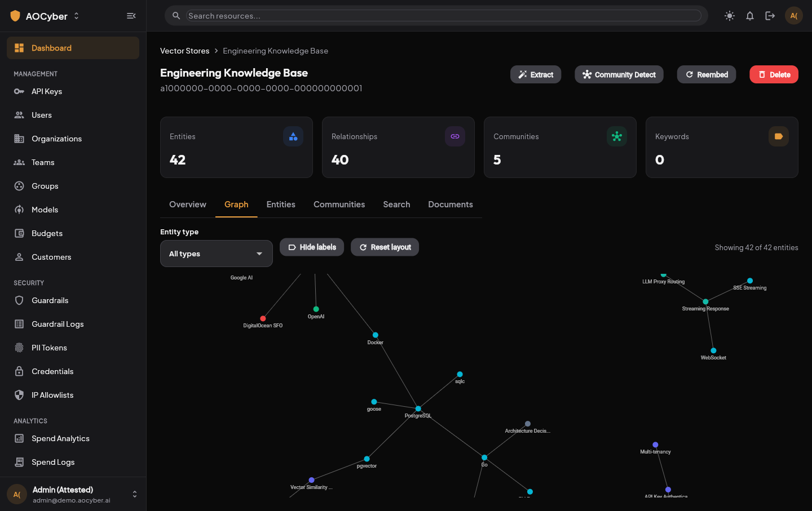
Task: Click the AOCyber shield logo icon
Action: pyautogui.click(x=15, y=16)
